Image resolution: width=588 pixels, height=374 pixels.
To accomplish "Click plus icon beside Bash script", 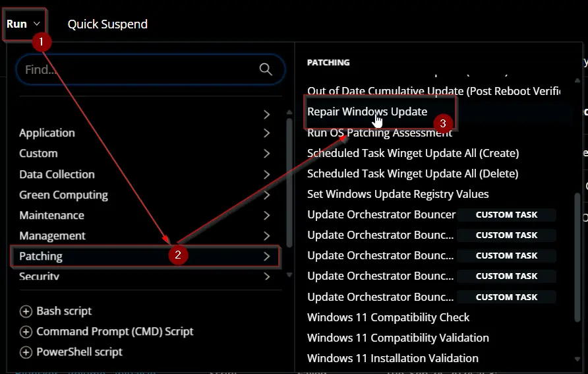I will click(26, 311).
